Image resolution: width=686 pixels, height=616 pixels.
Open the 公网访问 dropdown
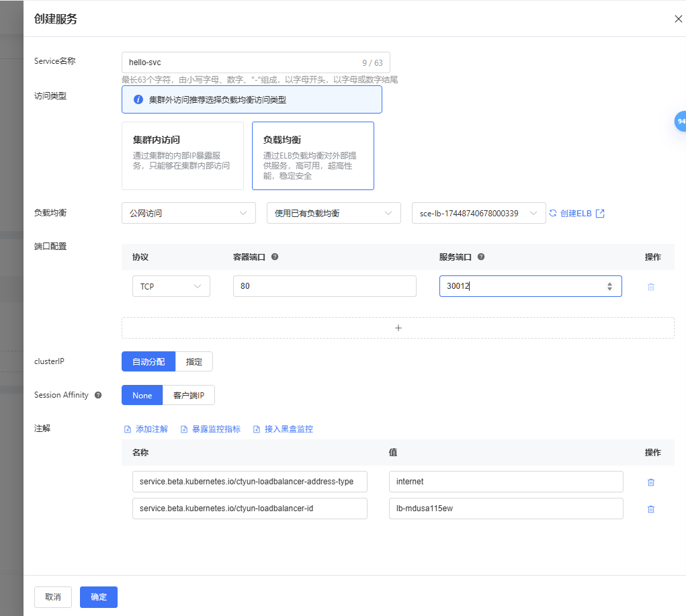(x=188, y=213)
